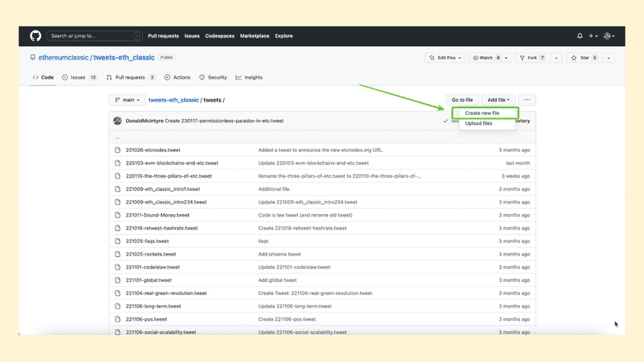This screenshot has width=644, height=362.
Task: Click the ethereumclassic owner link
Action: [x=64, y=58]
